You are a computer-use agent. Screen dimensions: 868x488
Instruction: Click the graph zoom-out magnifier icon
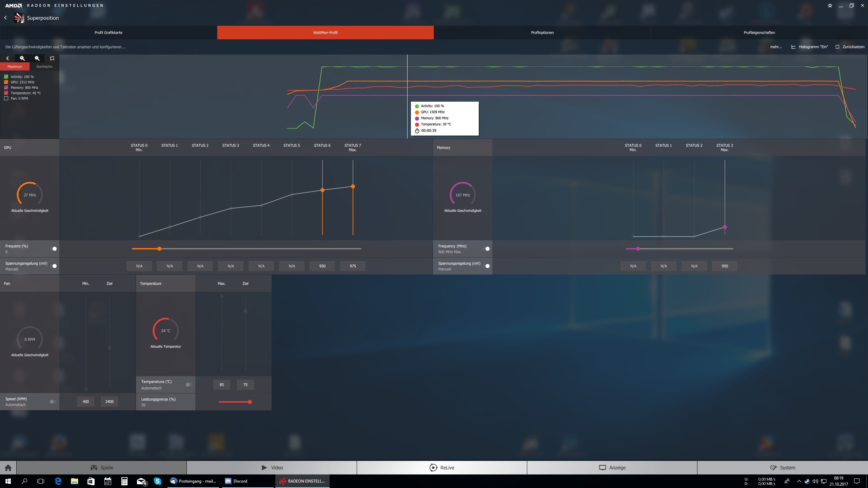pyautogui.click(x=37, y=58)
